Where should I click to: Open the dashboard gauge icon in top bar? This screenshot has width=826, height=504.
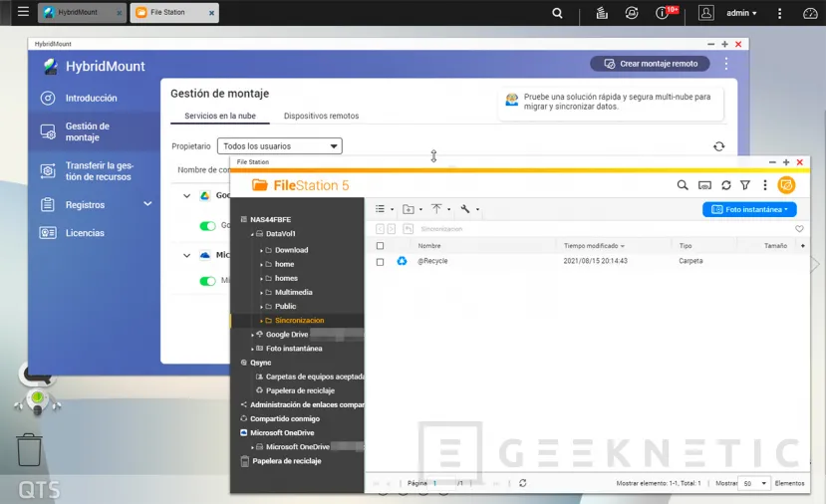tap(810, 14)
